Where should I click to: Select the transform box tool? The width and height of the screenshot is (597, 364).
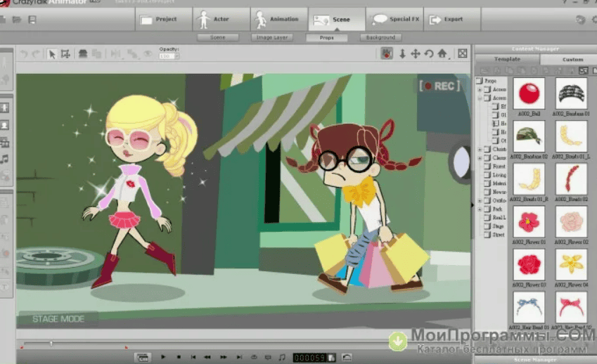pyautogui.click(x=65, y=54)
